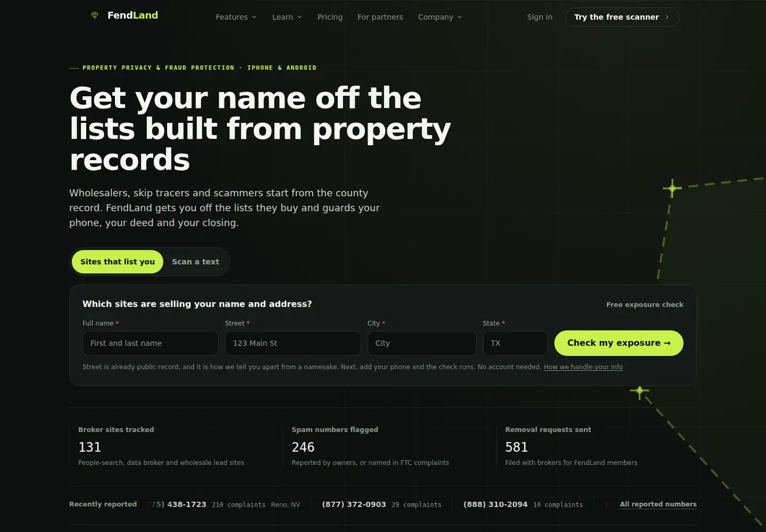This screenshot has height=532, width=766.
Task: Click the FendLand shield logo icon
Action: tap(95, 15)
